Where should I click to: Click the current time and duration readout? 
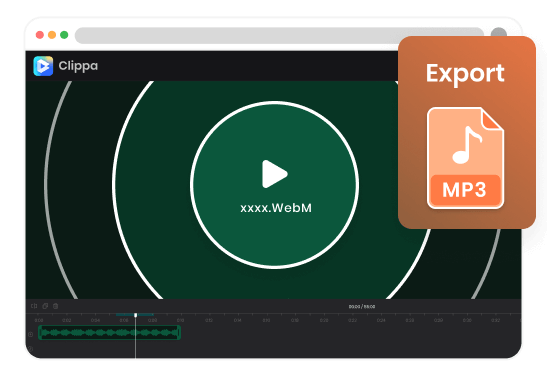[x=362, y=306]
